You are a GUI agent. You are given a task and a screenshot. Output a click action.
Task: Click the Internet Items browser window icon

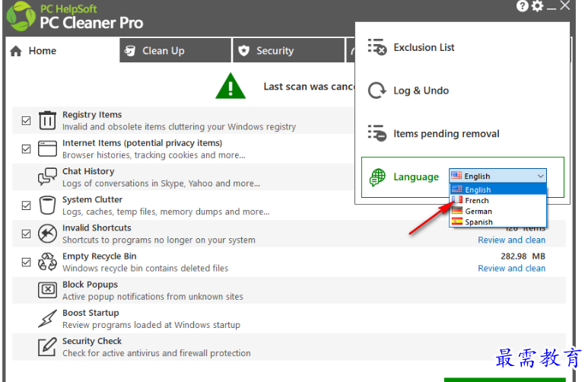click(x=47, y=148)
